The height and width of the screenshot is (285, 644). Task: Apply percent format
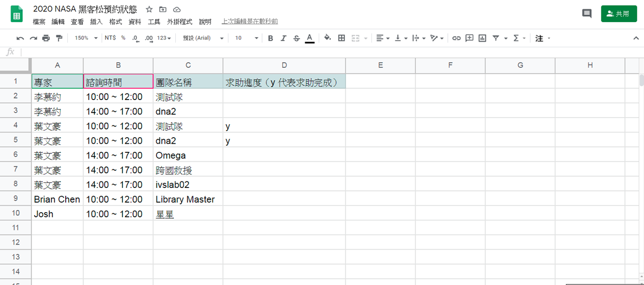point(123,38)
